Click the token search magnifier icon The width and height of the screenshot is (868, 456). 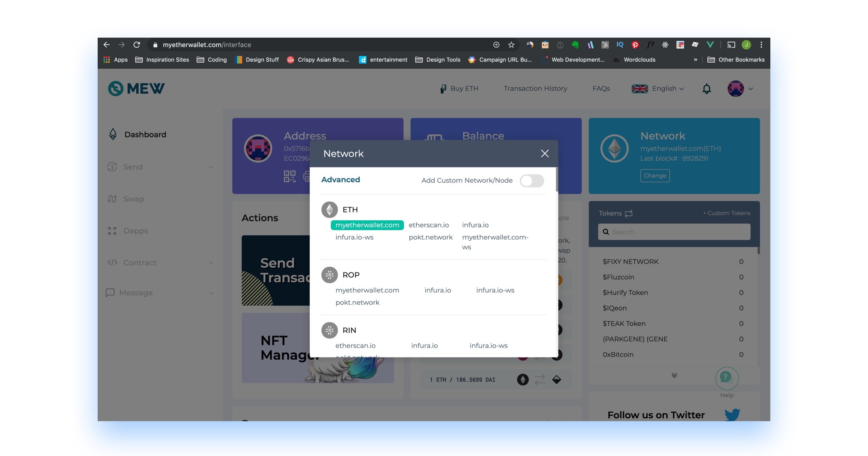[606, 232]
